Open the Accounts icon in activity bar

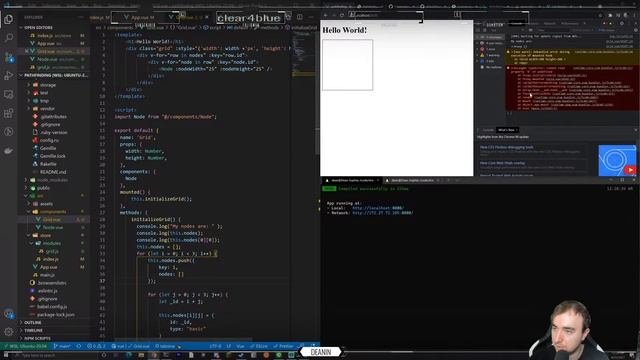click(8, 313)
